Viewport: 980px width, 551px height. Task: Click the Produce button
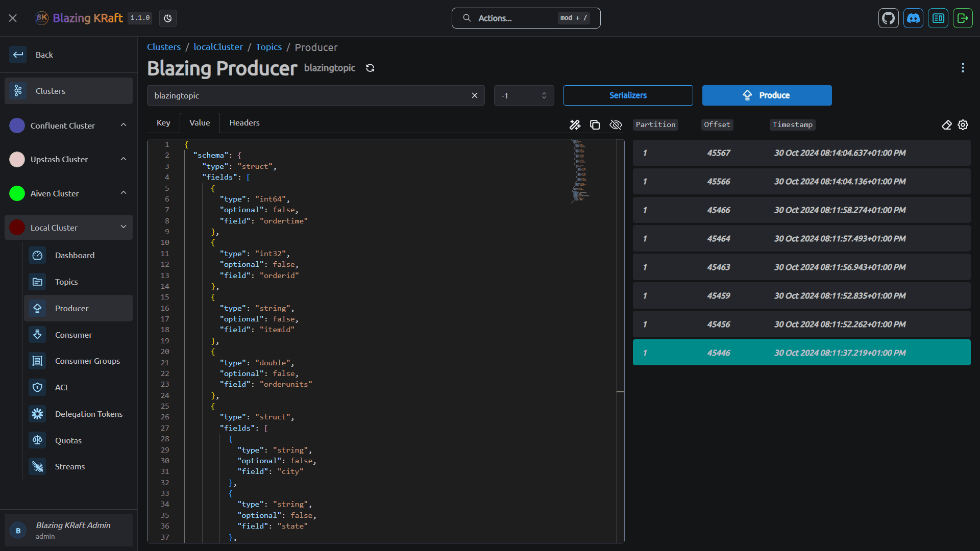click(x=767, y=95)
